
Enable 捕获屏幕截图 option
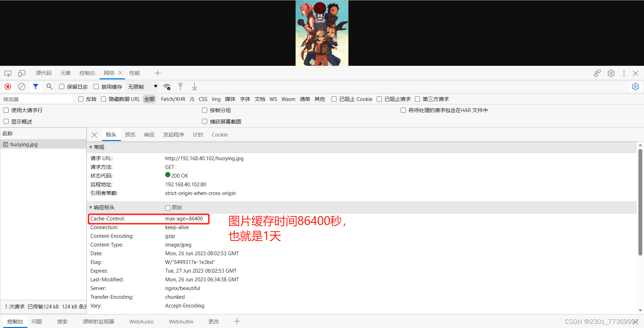[204, 121]
